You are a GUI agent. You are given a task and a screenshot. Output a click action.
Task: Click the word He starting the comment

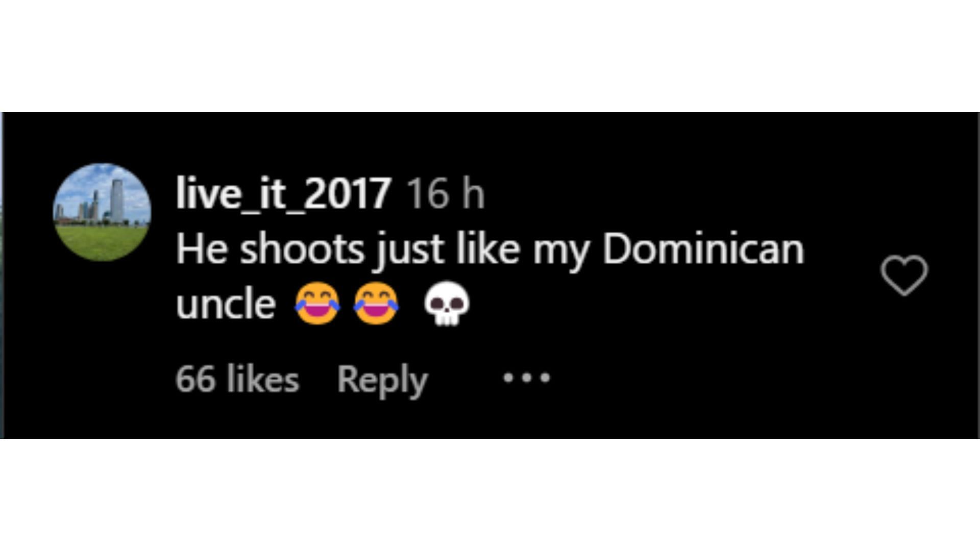(x=202, y=249)
